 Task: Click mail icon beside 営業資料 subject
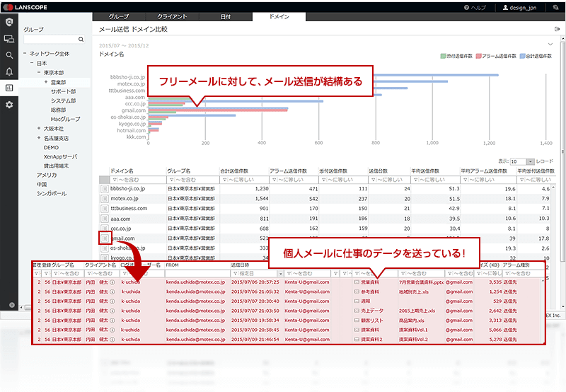tap(357, 282)
